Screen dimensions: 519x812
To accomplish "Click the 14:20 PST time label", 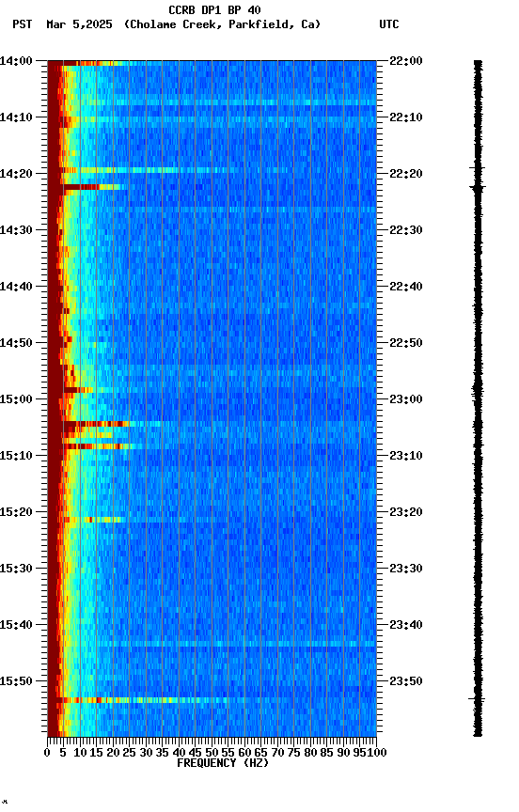I will [16, 174].
